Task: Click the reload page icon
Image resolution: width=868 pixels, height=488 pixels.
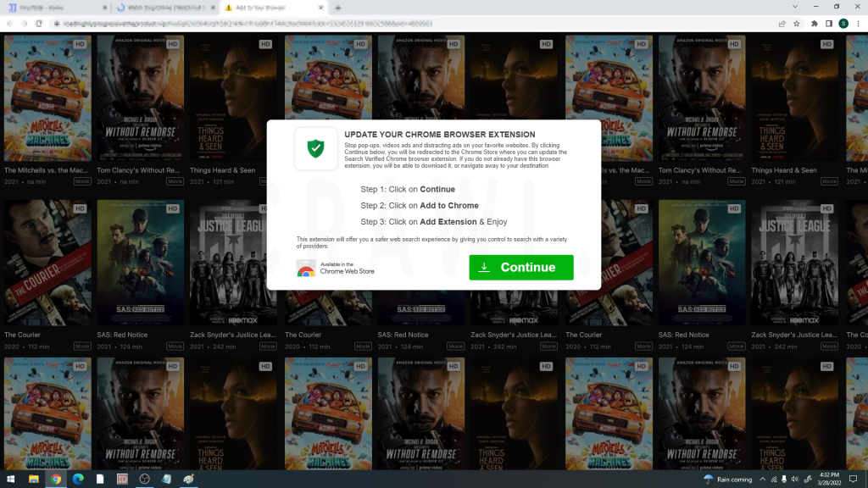Action: coord(39,24)
